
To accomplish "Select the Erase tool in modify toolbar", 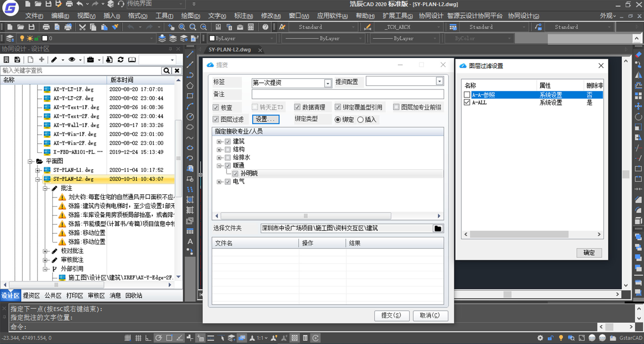I will click(638, 54).
